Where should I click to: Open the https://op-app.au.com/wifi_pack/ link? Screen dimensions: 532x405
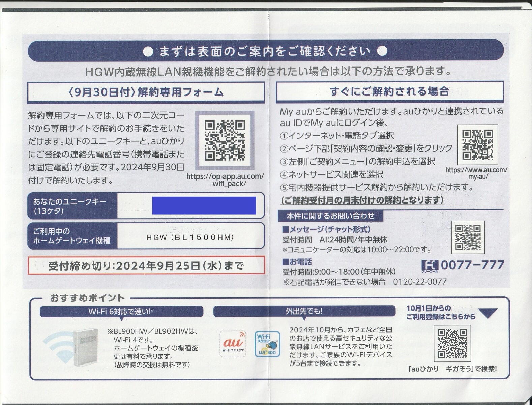tap(225, 180)
